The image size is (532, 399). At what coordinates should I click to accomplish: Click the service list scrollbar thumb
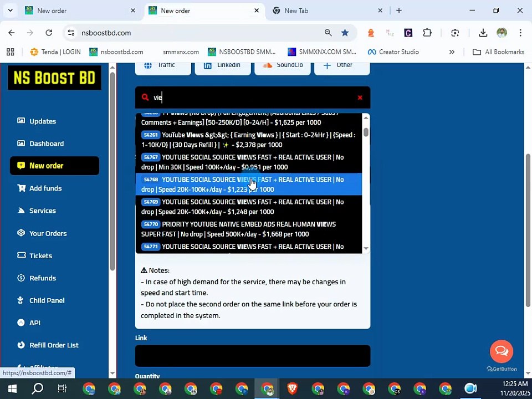coord(366,132)
